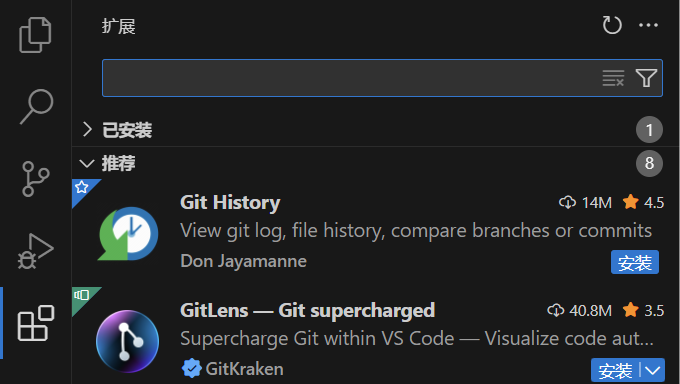Open the Run and Debug view

click(36, 251)
